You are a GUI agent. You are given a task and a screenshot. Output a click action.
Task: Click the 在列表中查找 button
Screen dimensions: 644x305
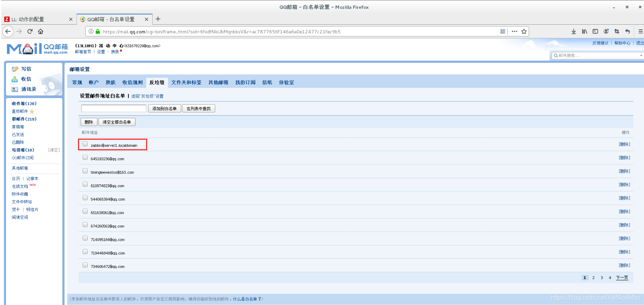point(198,108)
